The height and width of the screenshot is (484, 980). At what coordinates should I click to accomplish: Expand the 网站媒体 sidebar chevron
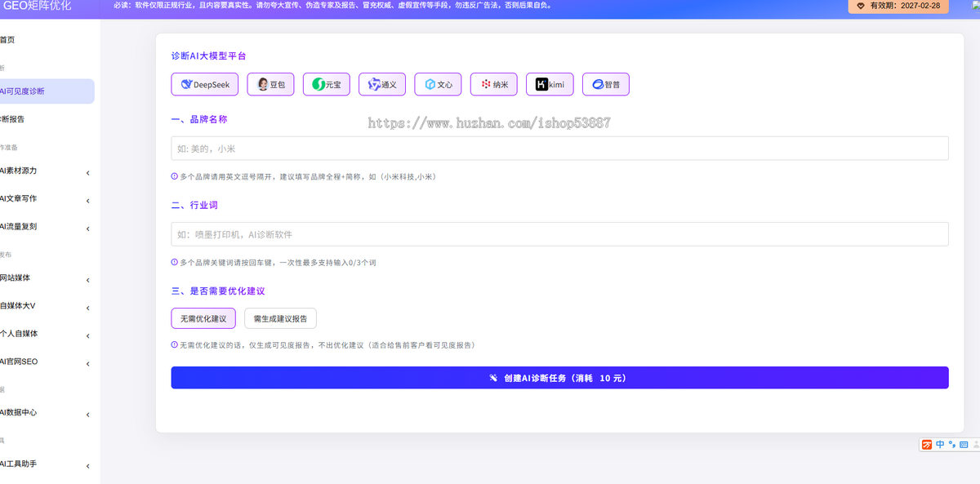tap(87, 280)
